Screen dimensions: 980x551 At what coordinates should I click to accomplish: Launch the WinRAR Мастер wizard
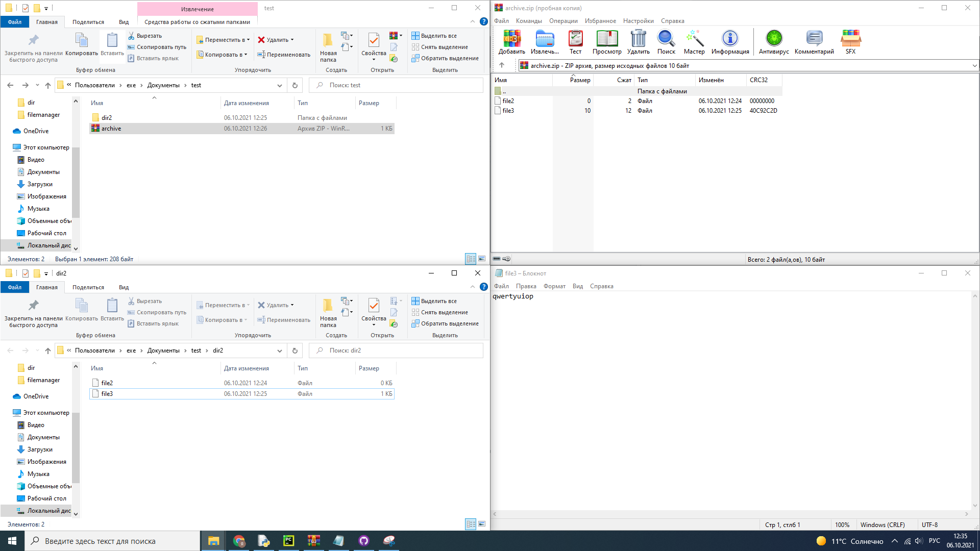point(694,42)
